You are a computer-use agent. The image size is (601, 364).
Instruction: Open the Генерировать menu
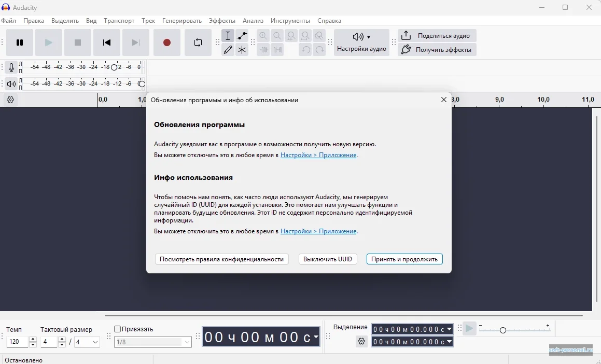pos(181,21)
